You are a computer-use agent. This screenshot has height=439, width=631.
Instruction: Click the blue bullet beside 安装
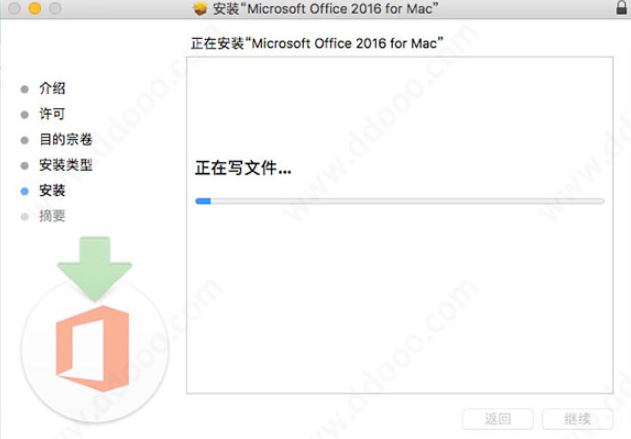click(x=25, y=191)
